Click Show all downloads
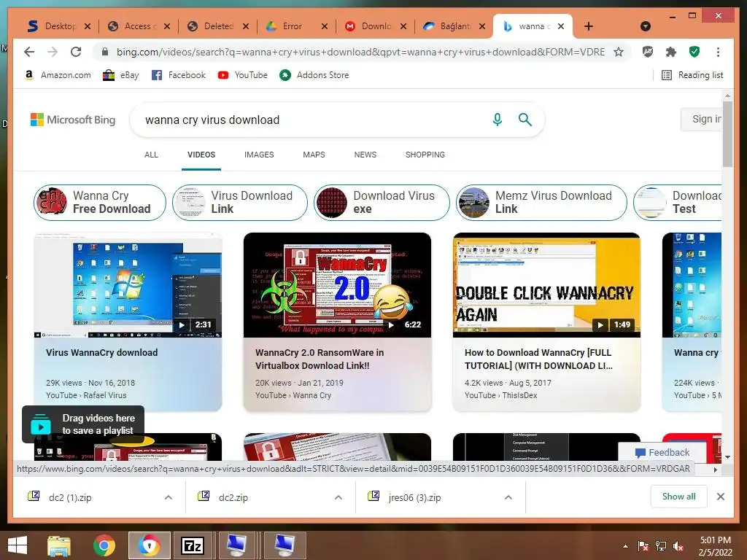The width and height of the screenshot is (747, 560). 678,497
